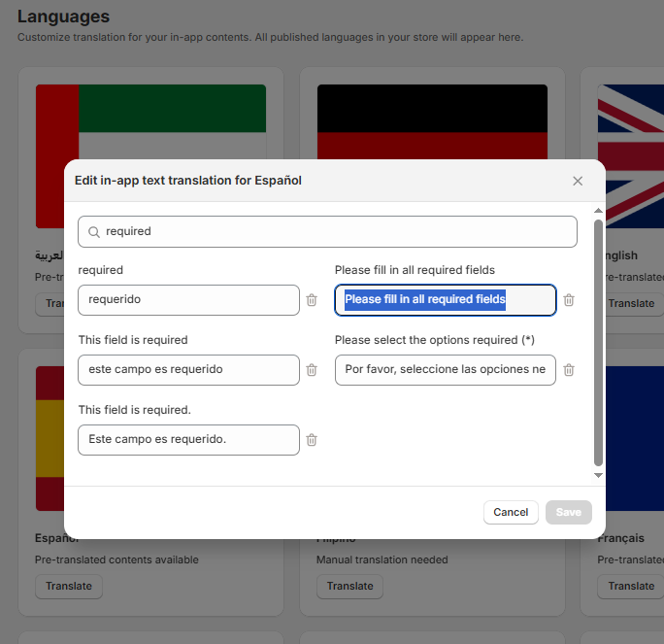Viewport: 664px width, 644px height.
Task: Click Translate button under Français card
Action: point(631,587)
